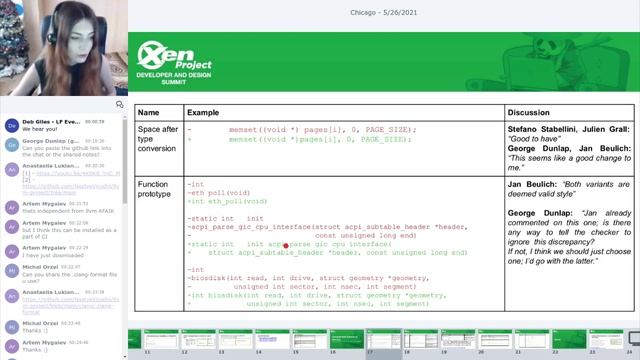This screenshot has width=640, height=360.
Task: Open slide 18 thumbnail
Action: point(421,339)
